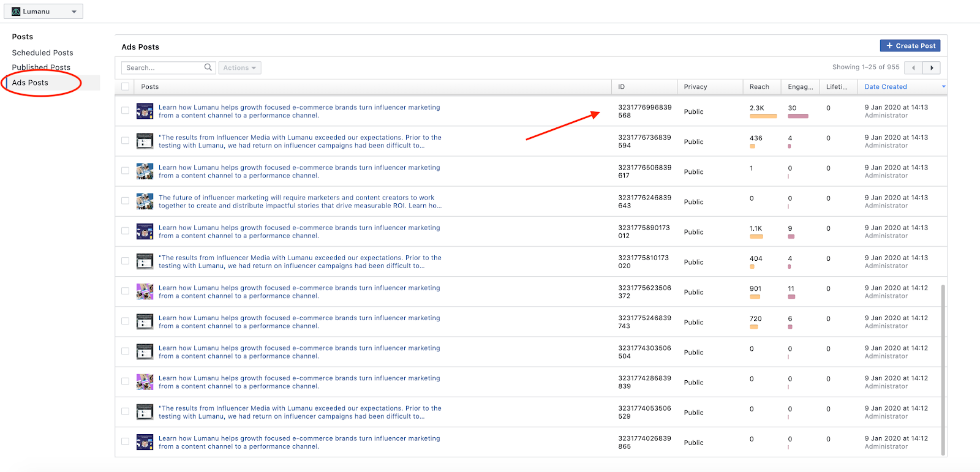
Task: Go to next page of posts
Action: (x=932, y=67)
